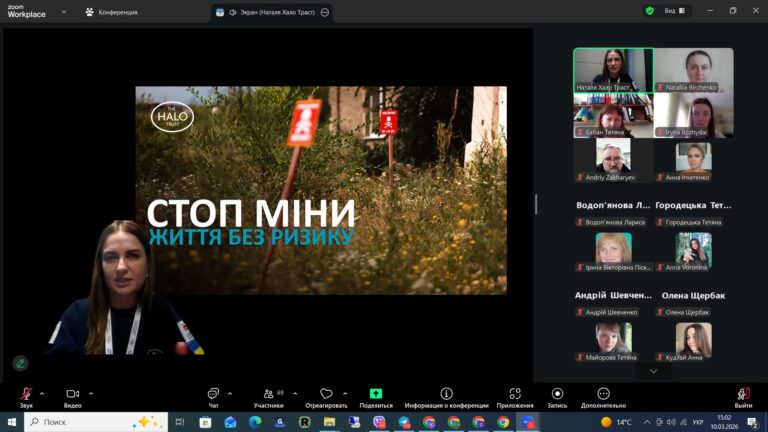768x432 pixels.
Task: Open Информация о конференции
Action: click(446, 394)
